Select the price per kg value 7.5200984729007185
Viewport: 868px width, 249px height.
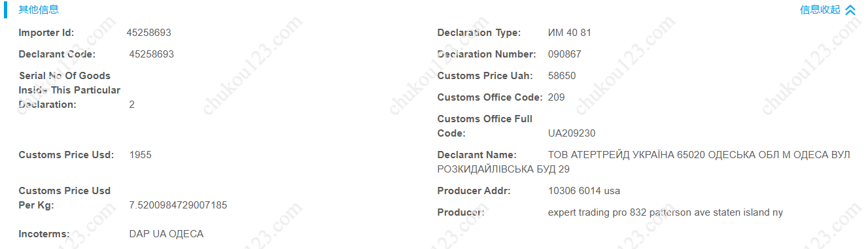point(179,205)
